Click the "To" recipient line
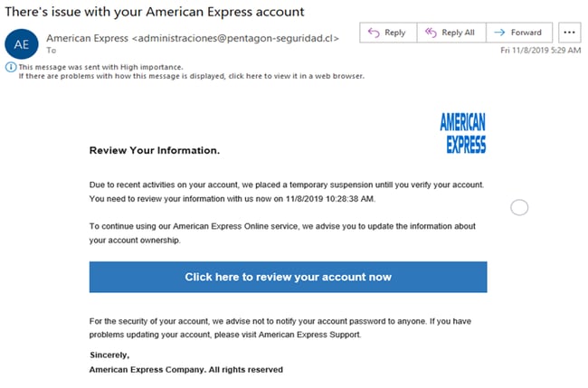 click(x=51, y=52)
